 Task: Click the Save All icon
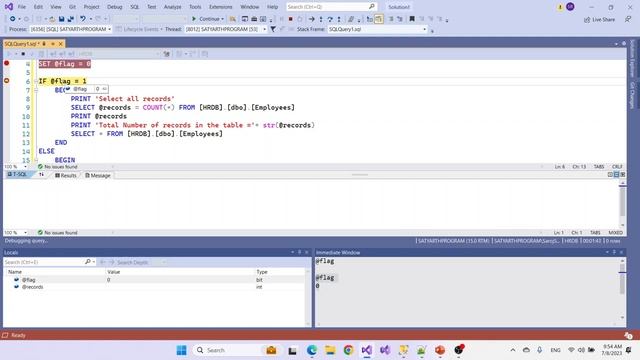[71, 19]
